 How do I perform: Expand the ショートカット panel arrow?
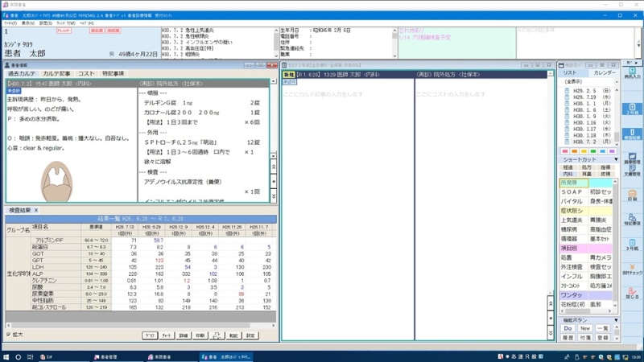[x=616, y=159]
